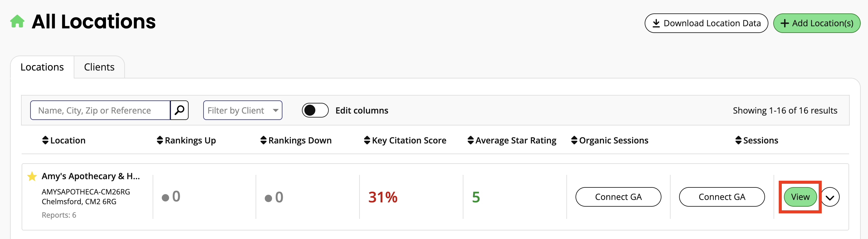Toggle the Edit columns switch
This screenshot has width=868, height=239.
coord(315,110)
